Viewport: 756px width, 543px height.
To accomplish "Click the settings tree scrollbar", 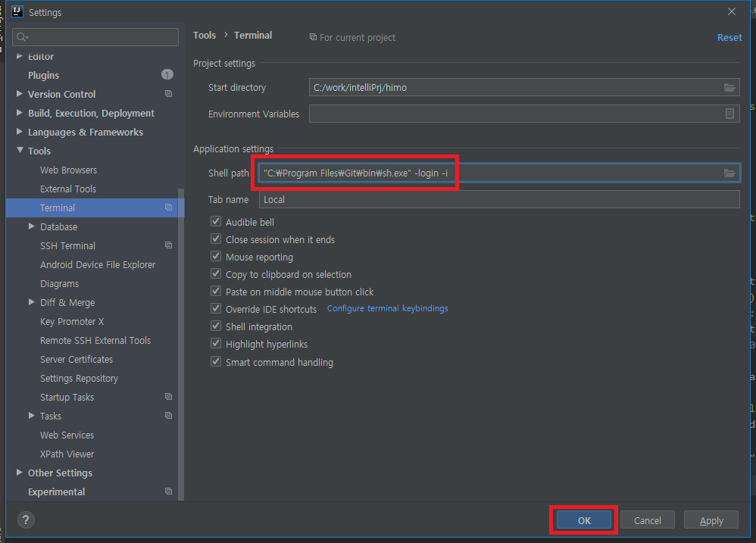I will tap(181, 344).
